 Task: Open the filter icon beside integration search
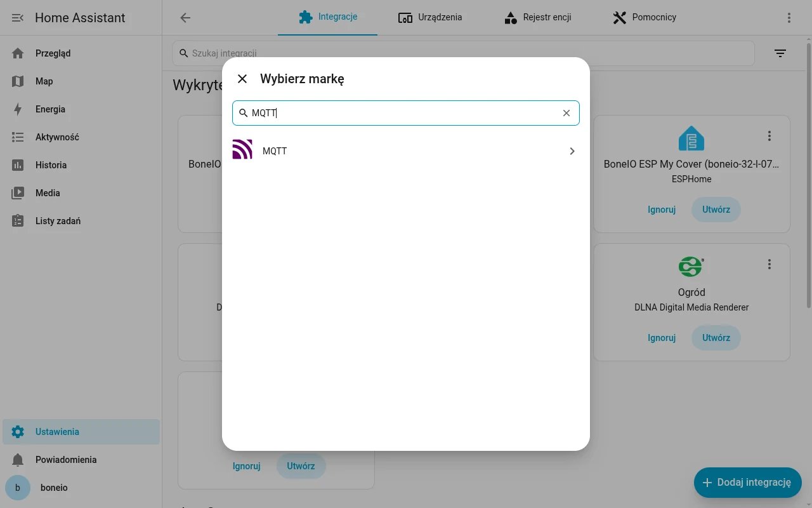[x=780, y=53]
